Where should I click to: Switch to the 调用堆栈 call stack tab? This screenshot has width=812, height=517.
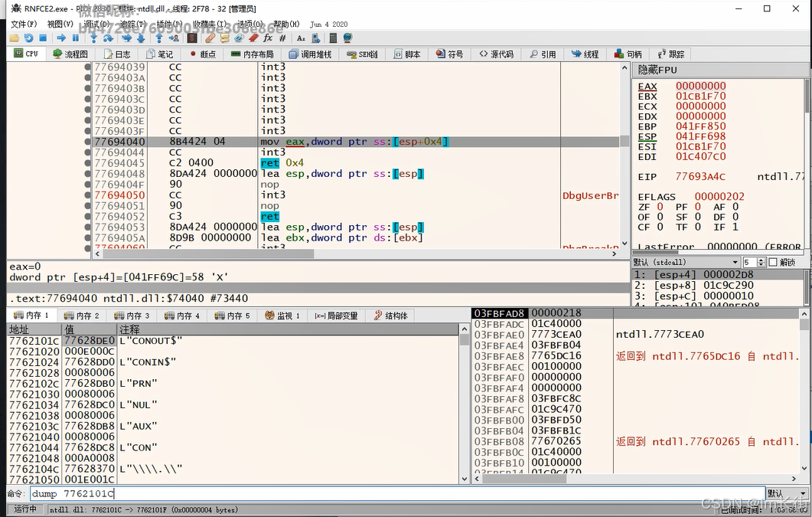[310, 54]
